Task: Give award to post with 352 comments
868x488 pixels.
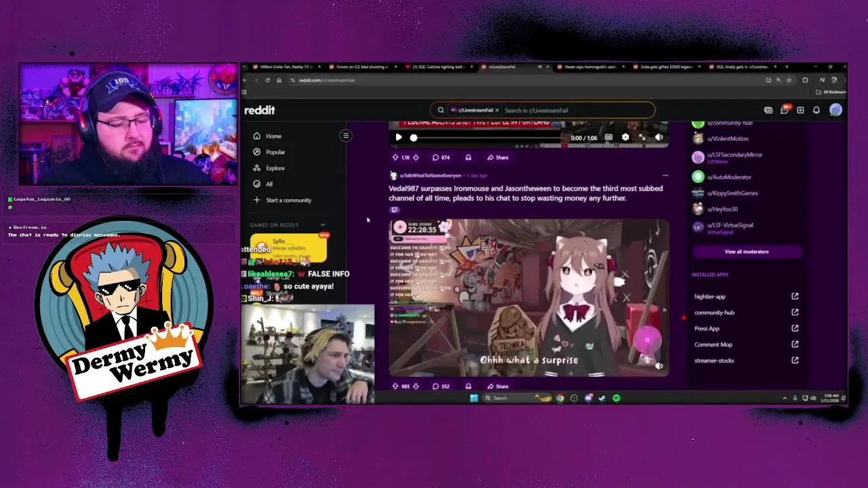Action: click(x=468, y=386)
